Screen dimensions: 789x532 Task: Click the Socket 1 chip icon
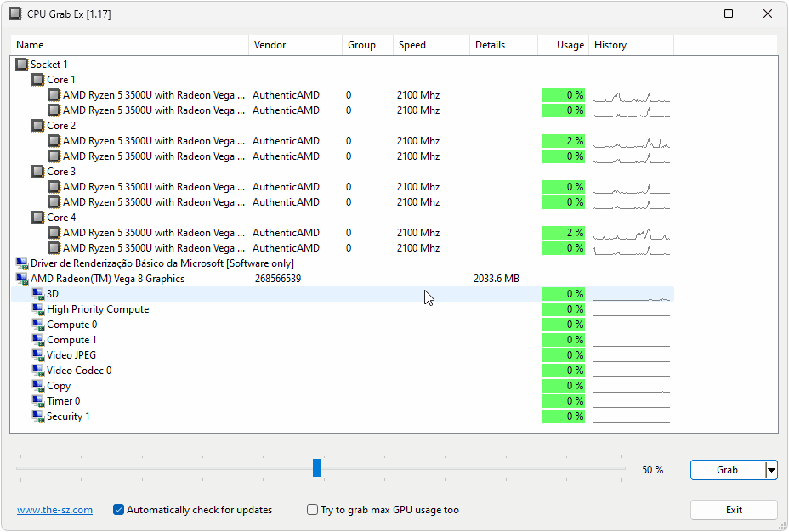pyautogui.click(x=21, y=65)
